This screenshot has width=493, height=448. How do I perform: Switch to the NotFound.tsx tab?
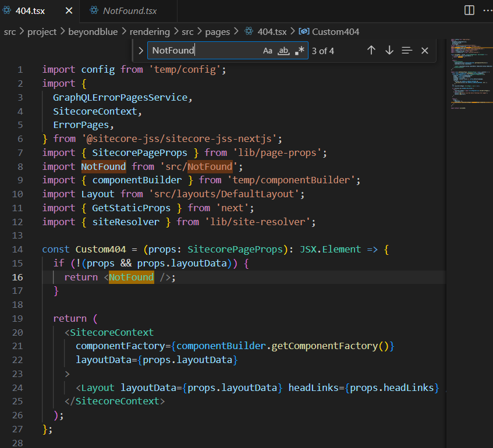coord(129,10)
